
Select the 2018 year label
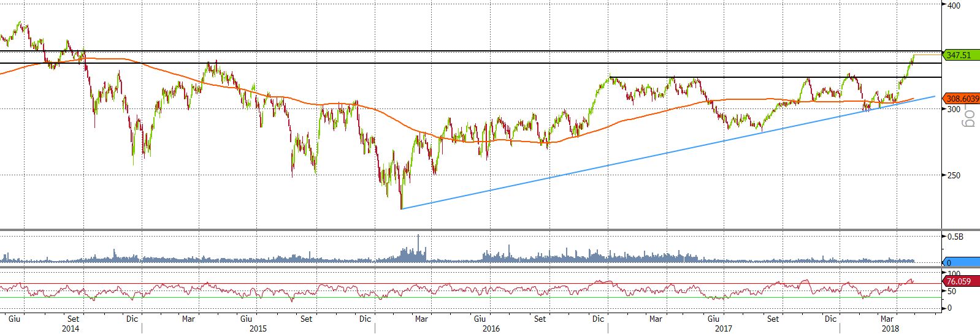coord(889,328)
